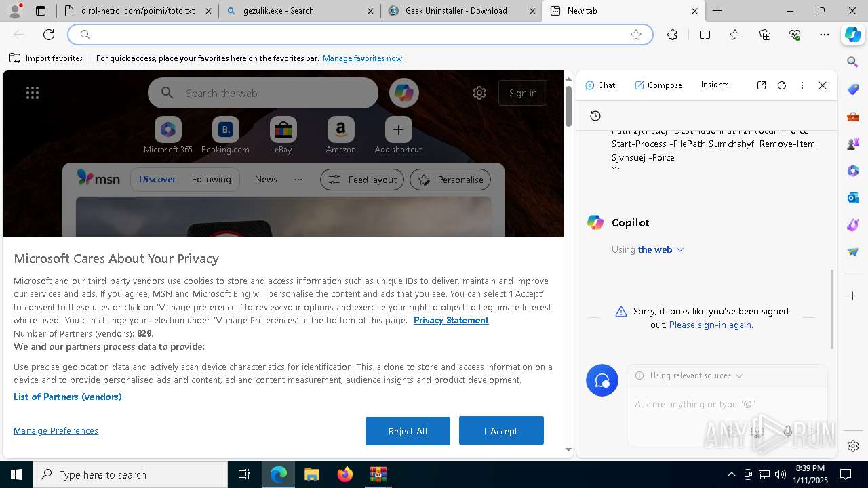Open sidebar Designer icon
This screenshot has width=868, height=488.
point(853,224)
